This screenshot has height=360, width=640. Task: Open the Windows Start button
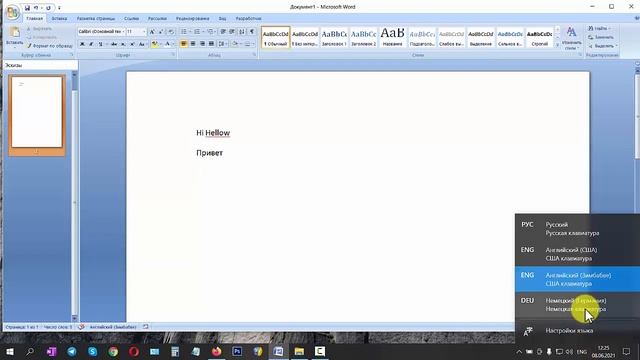coord(10,351)
